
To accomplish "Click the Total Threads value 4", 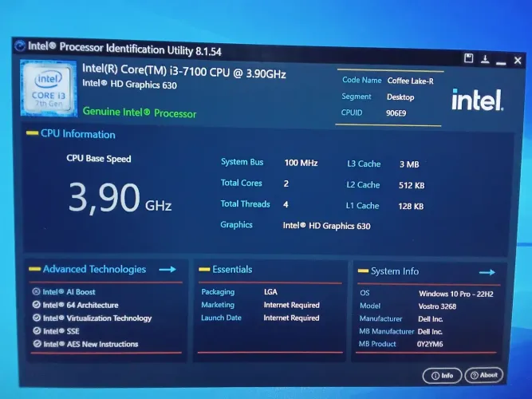I will pos(286,204).
